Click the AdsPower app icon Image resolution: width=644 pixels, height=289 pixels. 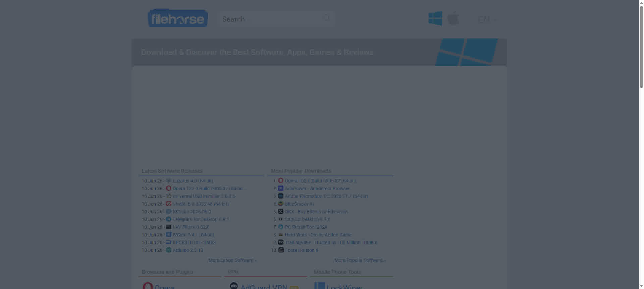pos(281,189)
